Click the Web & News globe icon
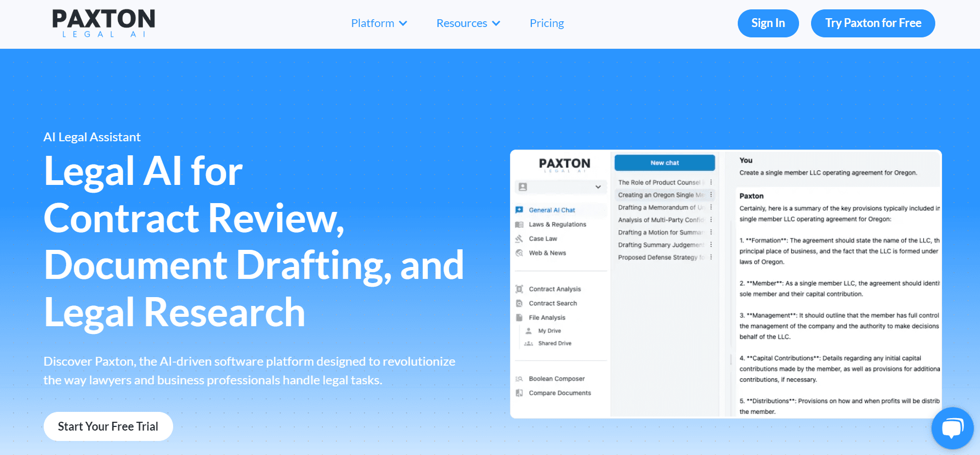Screen dimensions: 980x455 click(x=519, y=253)
